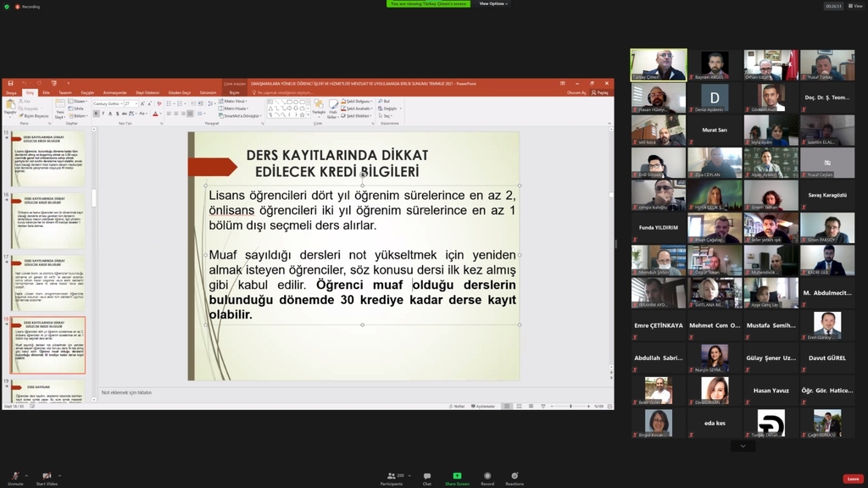This screenshot has width=868, height=488.
Task: Unmute the microphone in Zoom toolbar
Action: point(14,476)
